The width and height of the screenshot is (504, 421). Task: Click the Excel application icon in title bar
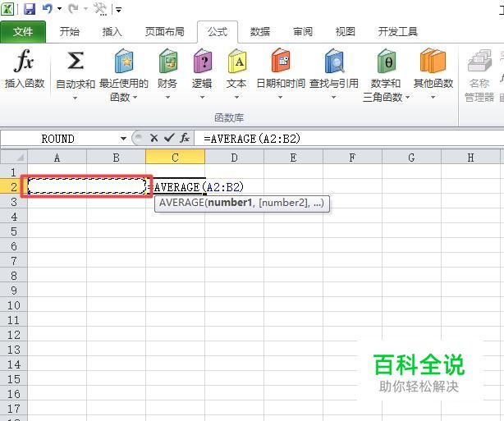[x=7, y=9]
